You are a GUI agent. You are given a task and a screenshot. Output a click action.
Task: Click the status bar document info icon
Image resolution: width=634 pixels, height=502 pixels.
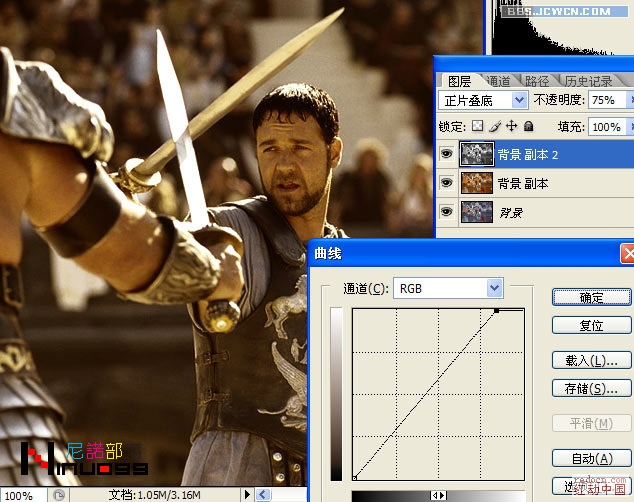(59, 495)
